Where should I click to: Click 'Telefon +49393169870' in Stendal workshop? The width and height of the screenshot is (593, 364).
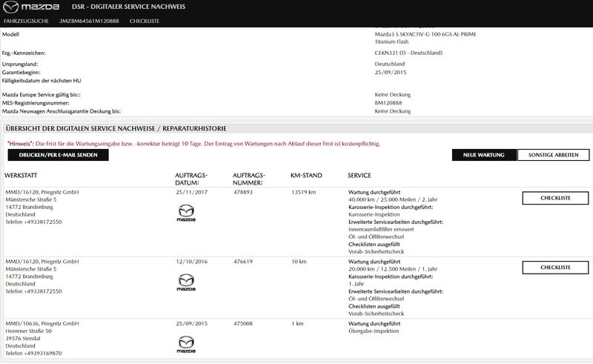[x=33, y=354]
